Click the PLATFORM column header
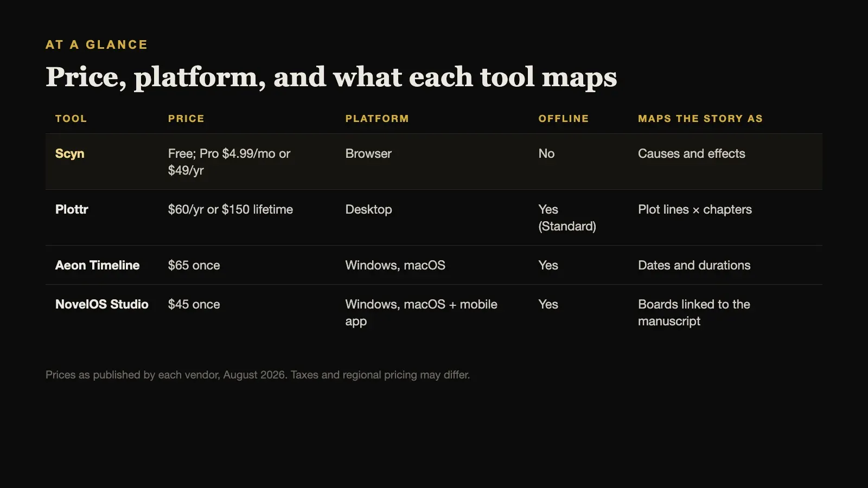Screen dimensions: 868x488 click(x=377, y=118)
